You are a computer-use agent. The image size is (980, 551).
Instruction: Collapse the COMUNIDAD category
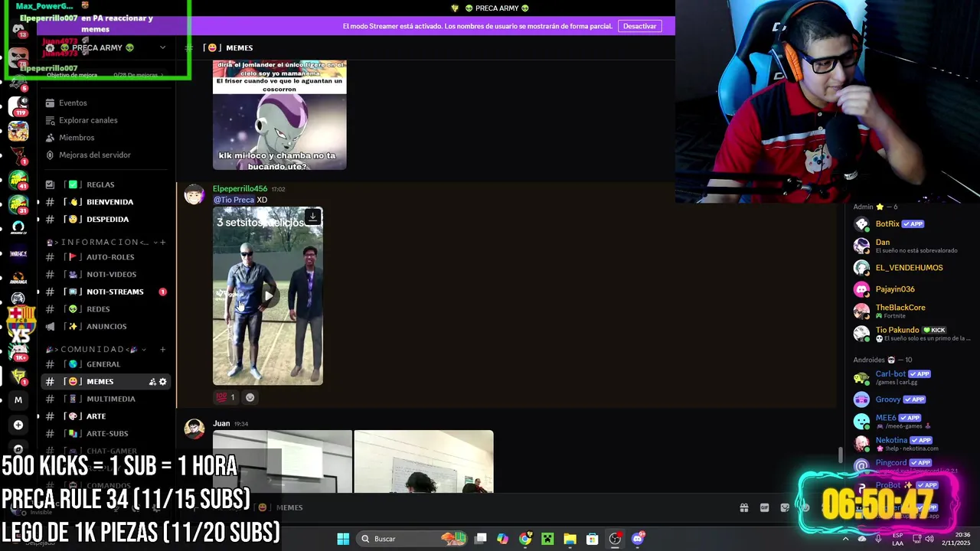tap(96, 349)
